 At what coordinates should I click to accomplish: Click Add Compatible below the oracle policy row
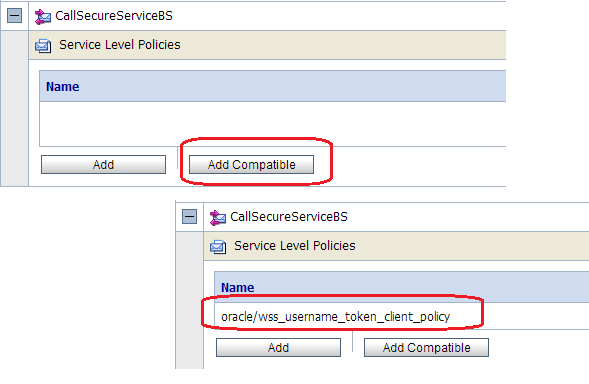(x=426, y=348)
